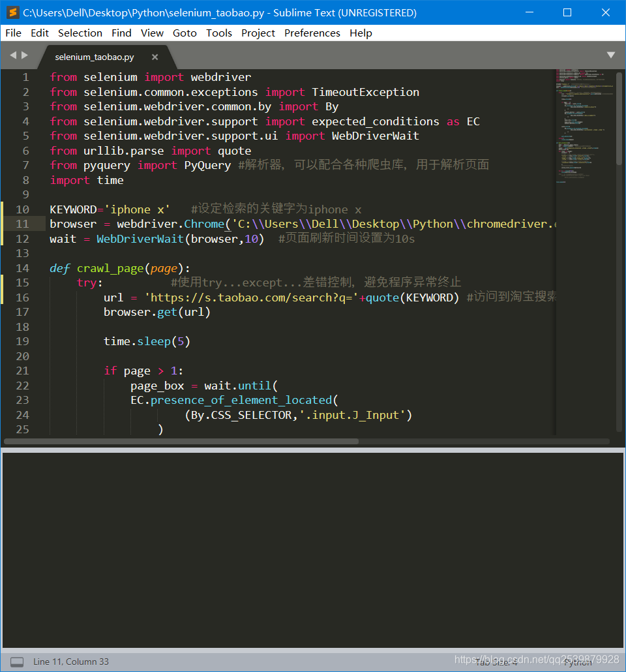
Task: Click line number 14 in the gutter
Action: (22, 268)
